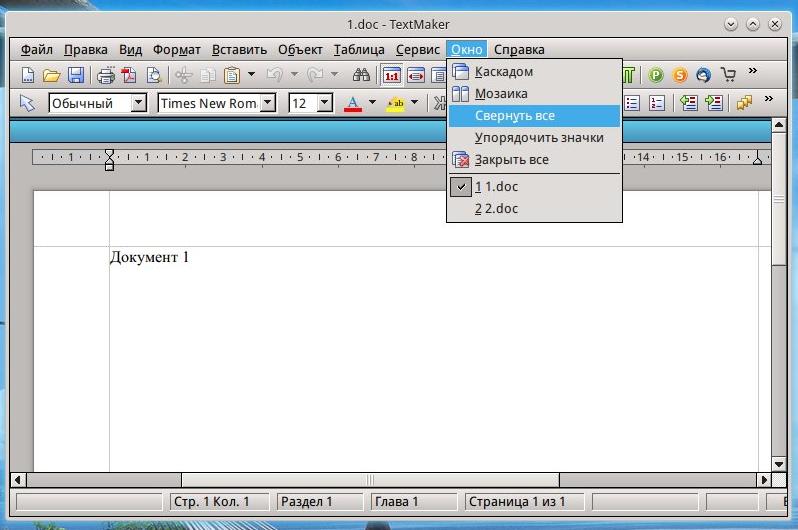Open a file with the folder icon
798x530 pixels.
click(x=51, y=75)
